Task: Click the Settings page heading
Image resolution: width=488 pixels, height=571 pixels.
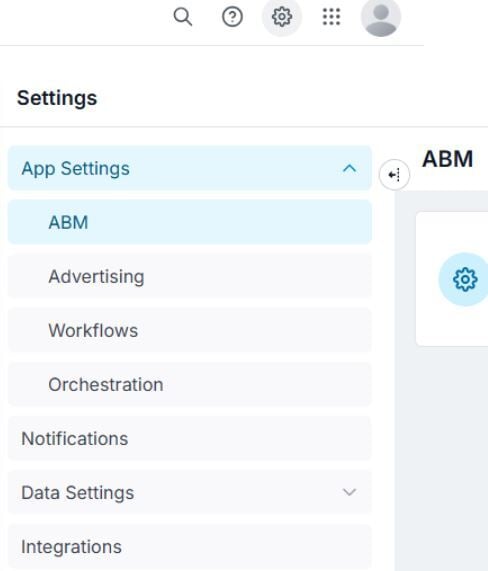Action: [57, 98]
